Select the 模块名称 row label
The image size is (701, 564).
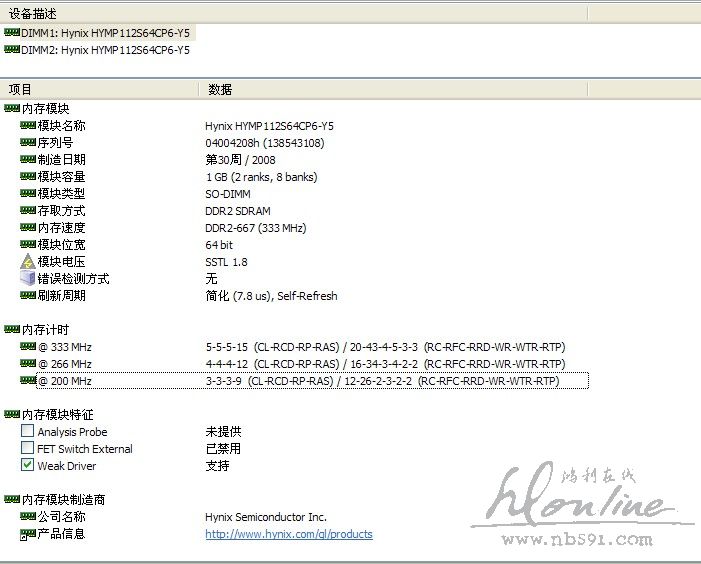61,126
